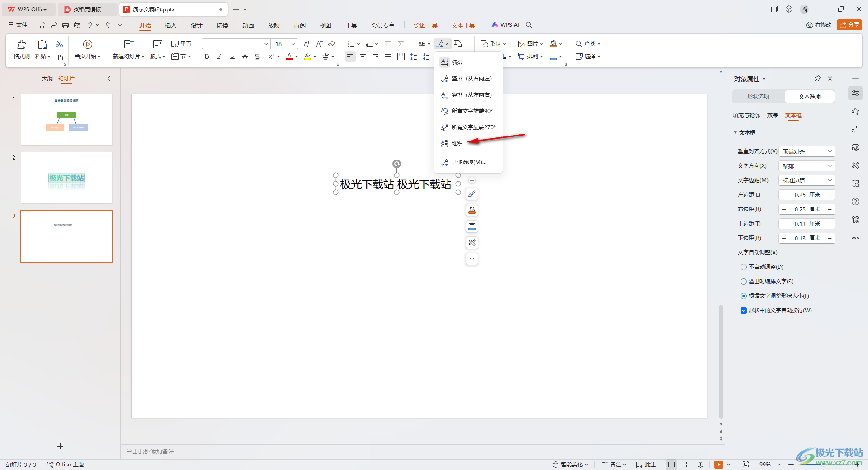Click the Save icon in quick toolbar
Screen dimensions: 868x470
click(x=42, y=25)
